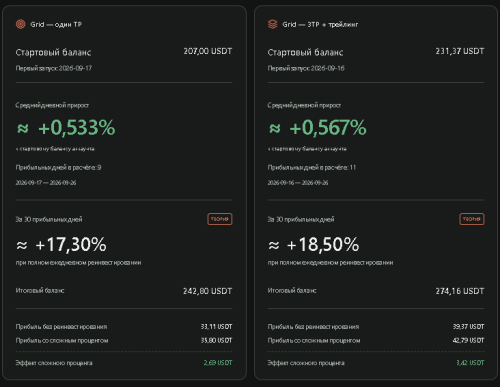
Task: Click the compound profit value 42,79 USDT
Action: (468, 340)
